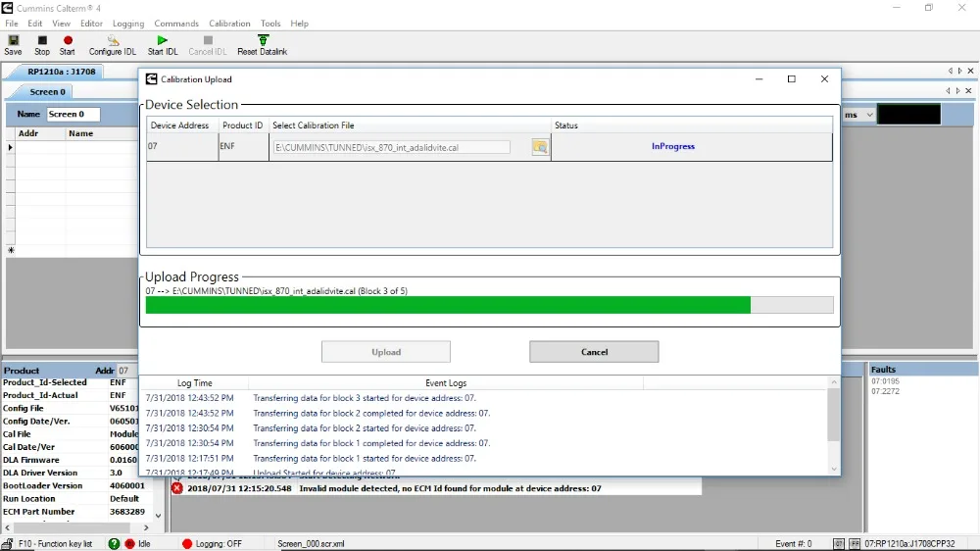Screen dimensions: 980x551
Task: Open the Logging menu
Action: (x=128, y=24)
